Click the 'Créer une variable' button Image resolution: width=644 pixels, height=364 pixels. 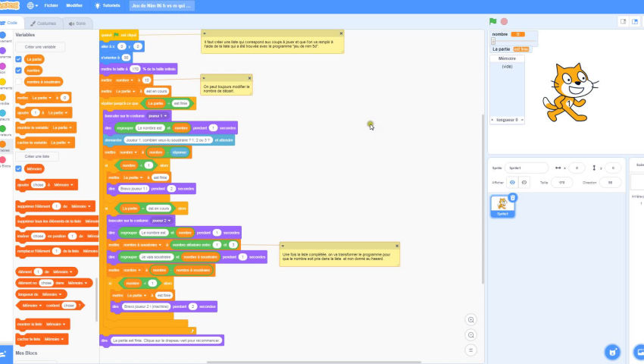coord(39,46)
